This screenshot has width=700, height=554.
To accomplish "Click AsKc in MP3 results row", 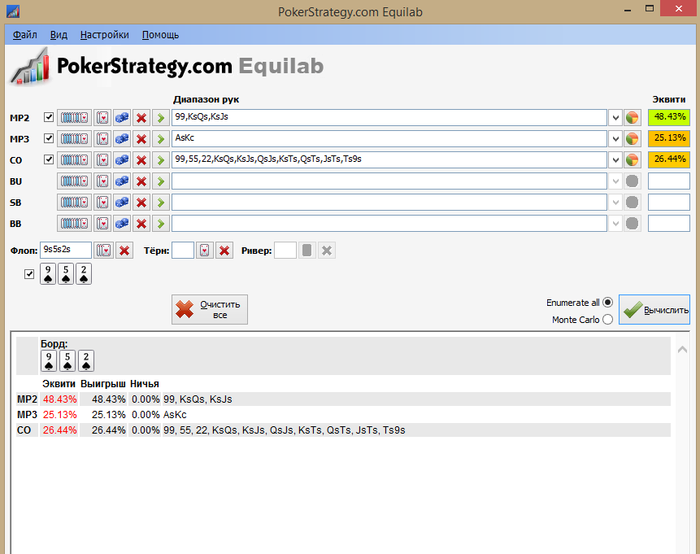I will point(175,415).
